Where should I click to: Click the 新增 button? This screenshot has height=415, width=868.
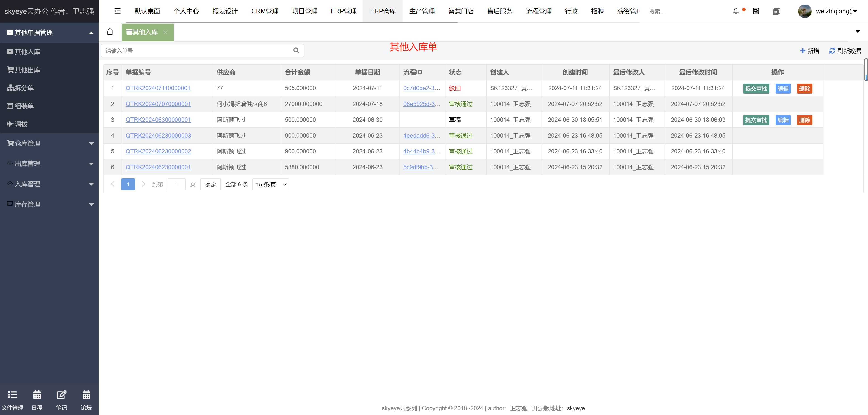coord(809,51)
